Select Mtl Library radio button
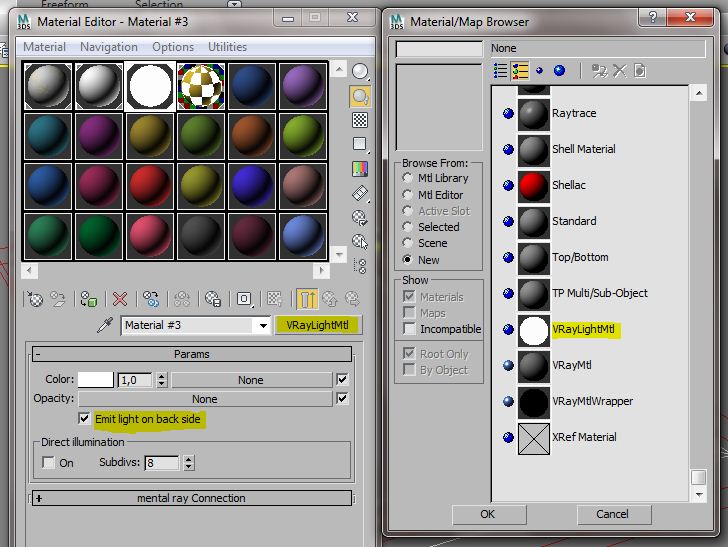Screen dimensions: 728x547 (x=407, y=178)
